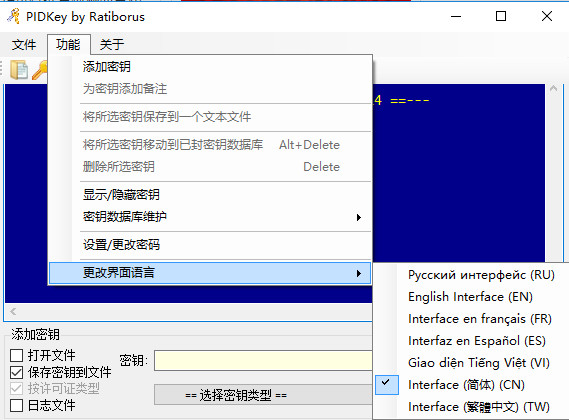Open the == 选择密钥类型 == dropdown
This screenshot has height=420, width=569.
coord(263,395)
